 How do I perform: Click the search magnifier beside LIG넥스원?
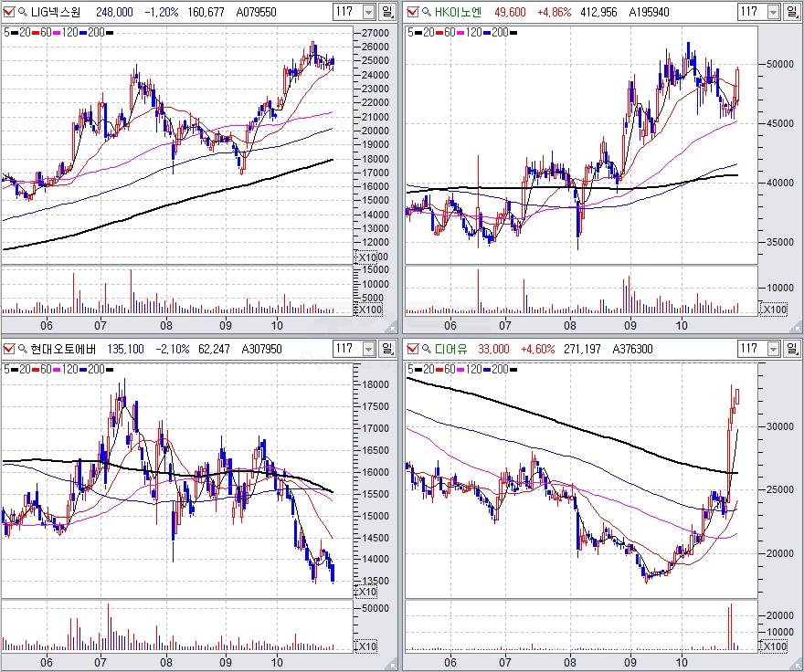pos(22,12)
